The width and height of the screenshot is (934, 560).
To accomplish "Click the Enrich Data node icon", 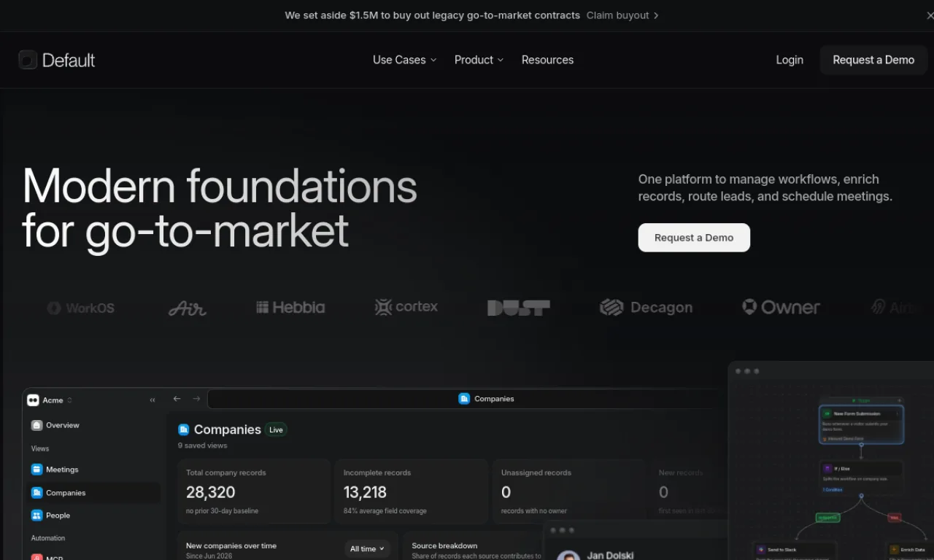I will tap(894, 550).
